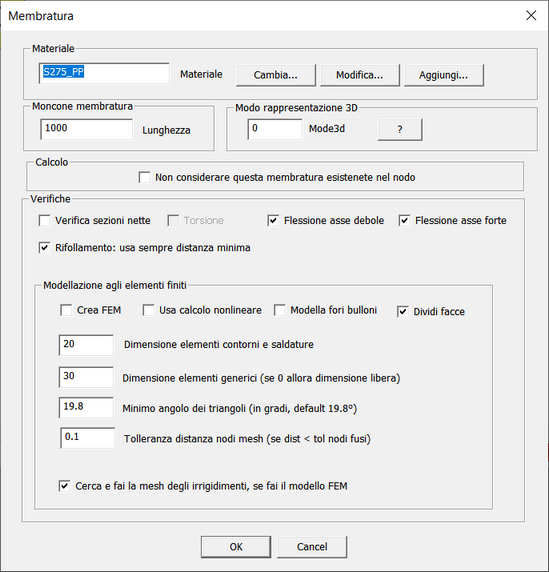
Task: Uncheck Dividi facce option
Action: 403,312
